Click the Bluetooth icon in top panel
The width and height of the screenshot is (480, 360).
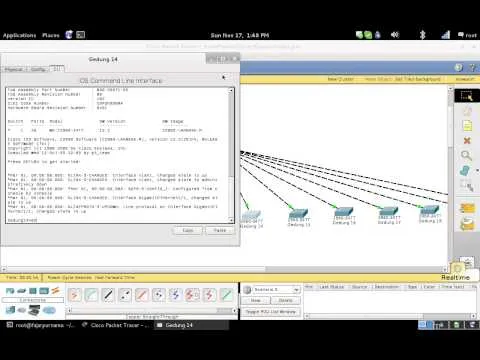tap(422, 35)
